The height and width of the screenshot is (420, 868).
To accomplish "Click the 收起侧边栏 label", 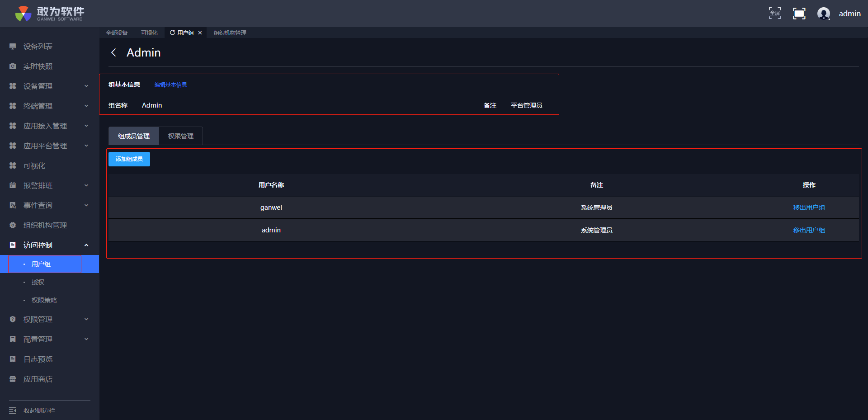I will pyautogui.click(x=39, y=411).
